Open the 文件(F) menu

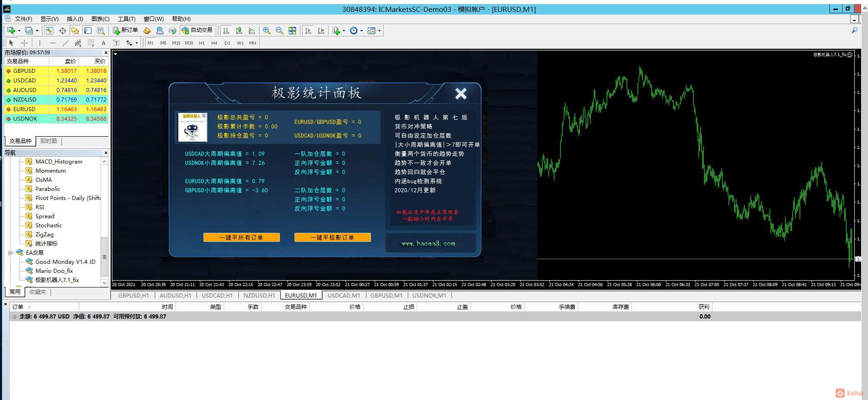point(23,19)
